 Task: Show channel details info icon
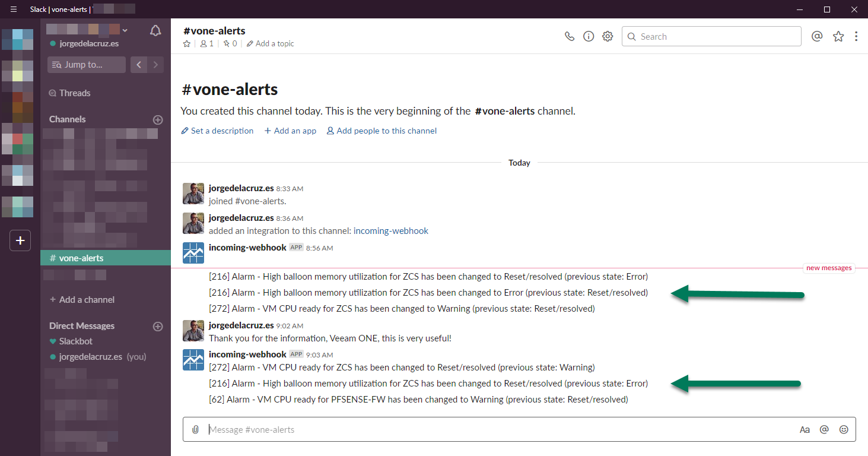(x=589, y=36)
